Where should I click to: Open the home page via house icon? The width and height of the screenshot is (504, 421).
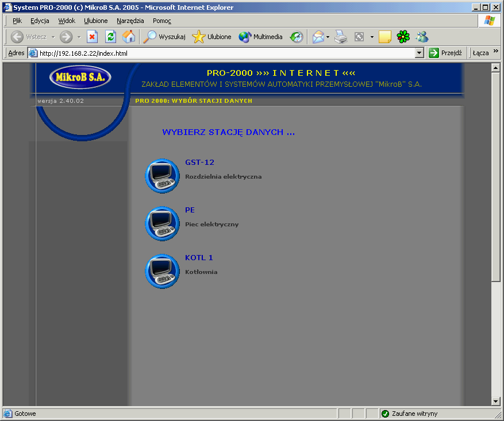point(129,37)
